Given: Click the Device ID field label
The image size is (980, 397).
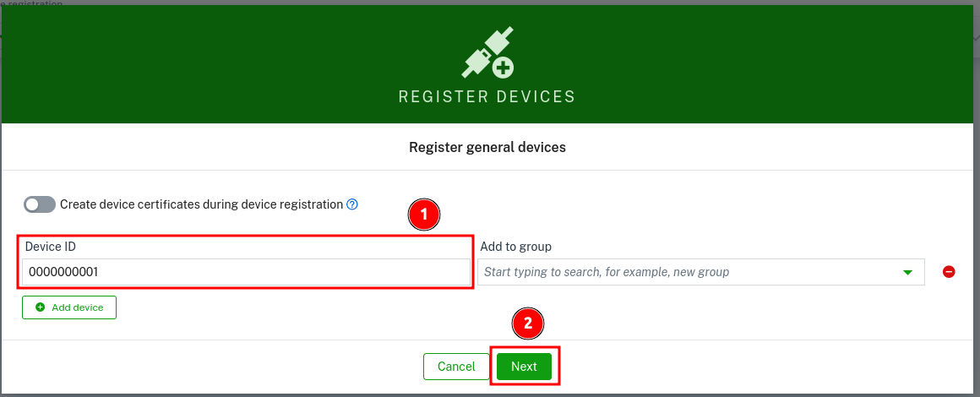Looking at the screenshot, I should (51, 247).
